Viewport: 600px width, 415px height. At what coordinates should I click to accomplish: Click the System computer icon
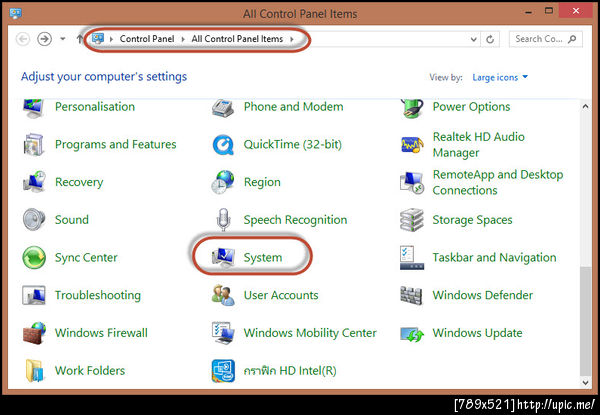tap(223, 257)
